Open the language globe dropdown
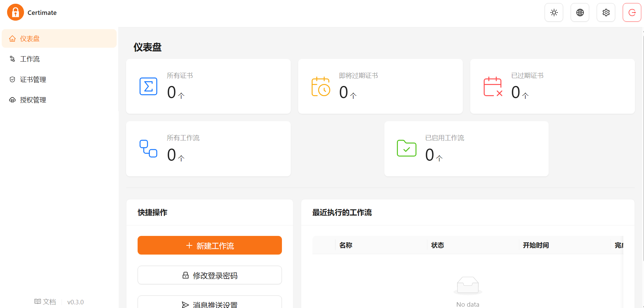The height and width of the screenshot is (308, 644). point(580,13)
